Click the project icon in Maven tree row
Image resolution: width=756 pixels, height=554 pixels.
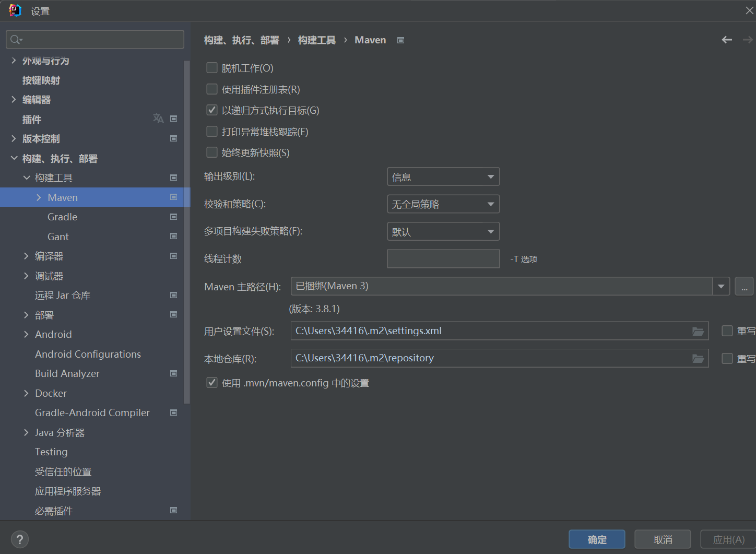(x=174, y=197)
